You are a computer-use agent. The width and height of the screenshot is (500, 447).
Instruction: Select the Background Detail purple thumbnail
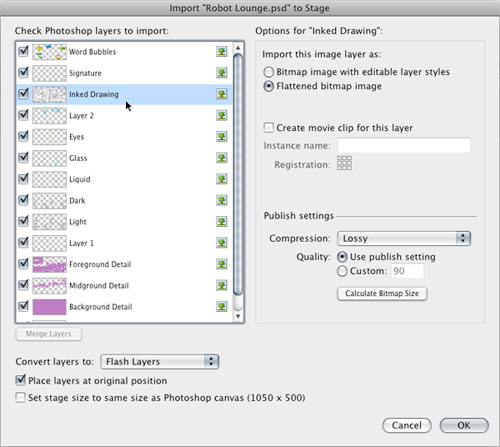[49, 307]
